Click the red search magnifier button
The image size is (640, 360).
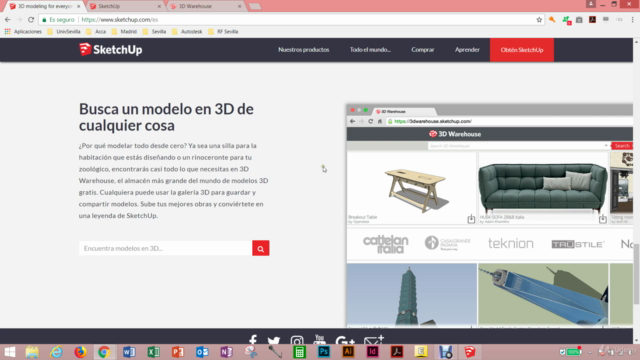tap(261, 248)
